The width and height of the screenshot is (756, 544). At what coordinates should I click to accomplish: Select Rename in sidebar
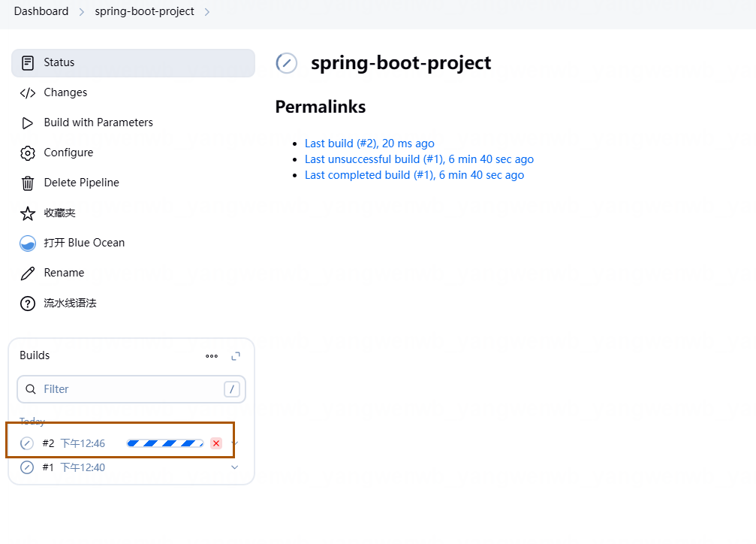[x=133, y=273]
